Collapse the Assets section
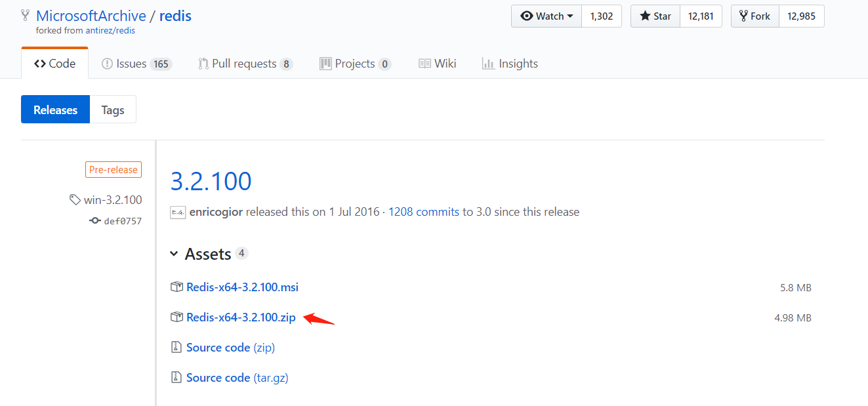868x406 pixels. pyautogui.click(x=201, y=254)
